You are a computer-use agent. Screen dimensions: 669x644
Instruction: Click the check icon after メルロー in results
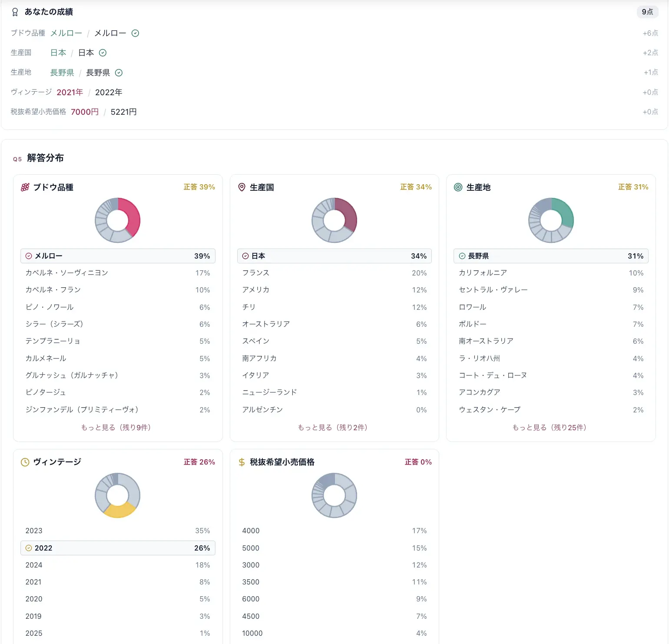(135, 33)
